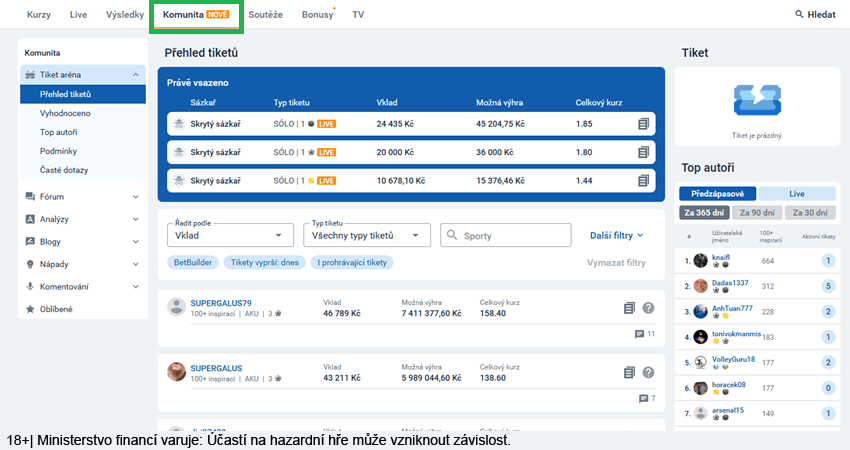Screen dimensions: 850x450
Task: Click the Tiket aréna sidebar icon
Action: pyautogui.click(x=30, y=75)
